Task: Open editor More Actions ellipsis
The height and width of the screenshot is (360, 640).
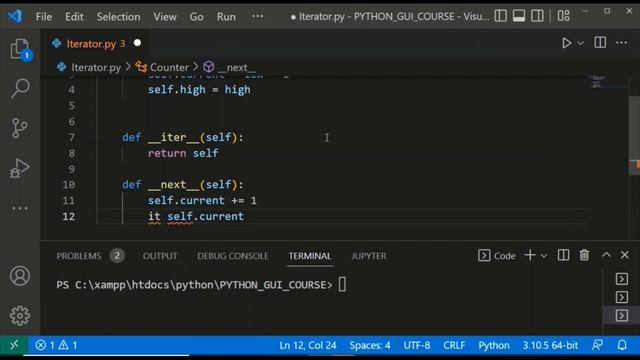Action: coord(621,42)
